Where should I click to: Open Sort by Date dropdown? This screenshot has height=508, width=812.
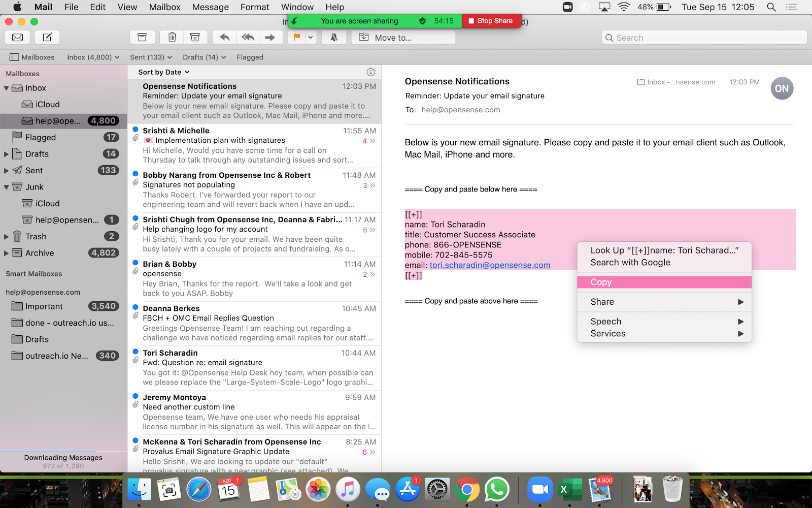click(x=163, y=72)
